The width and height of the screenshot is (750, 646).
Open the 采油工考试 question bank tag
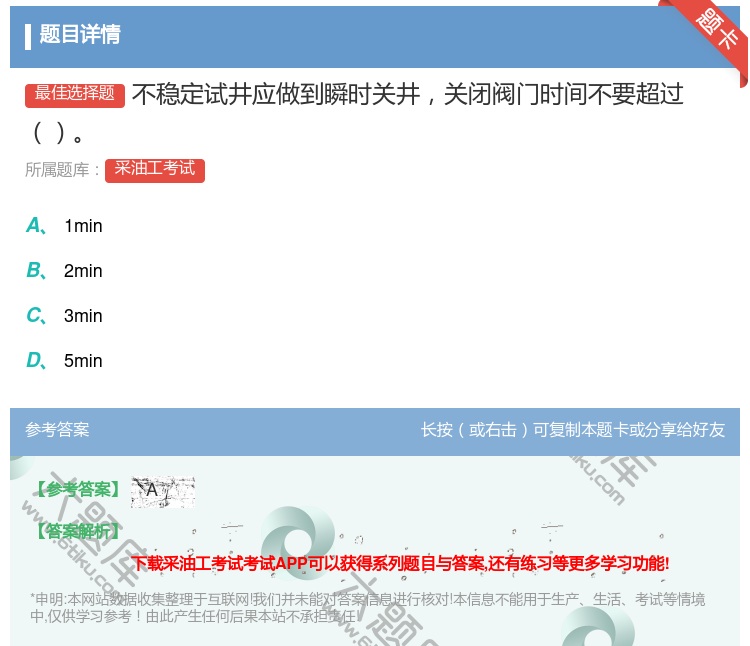[155, 170]
